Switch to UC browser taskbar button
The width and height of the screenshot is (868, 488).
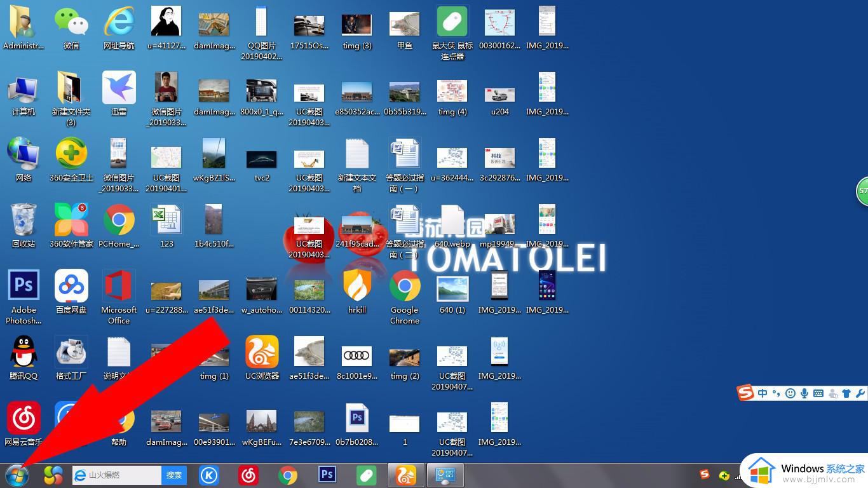pos(405,475)
